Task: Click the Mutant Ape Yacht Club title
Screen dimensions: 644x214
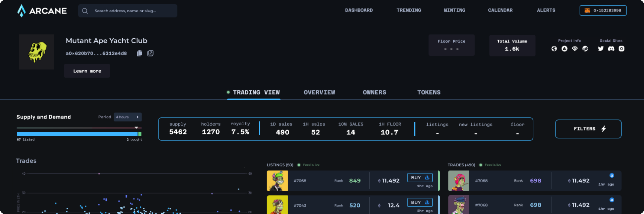Action: (106, 41)
